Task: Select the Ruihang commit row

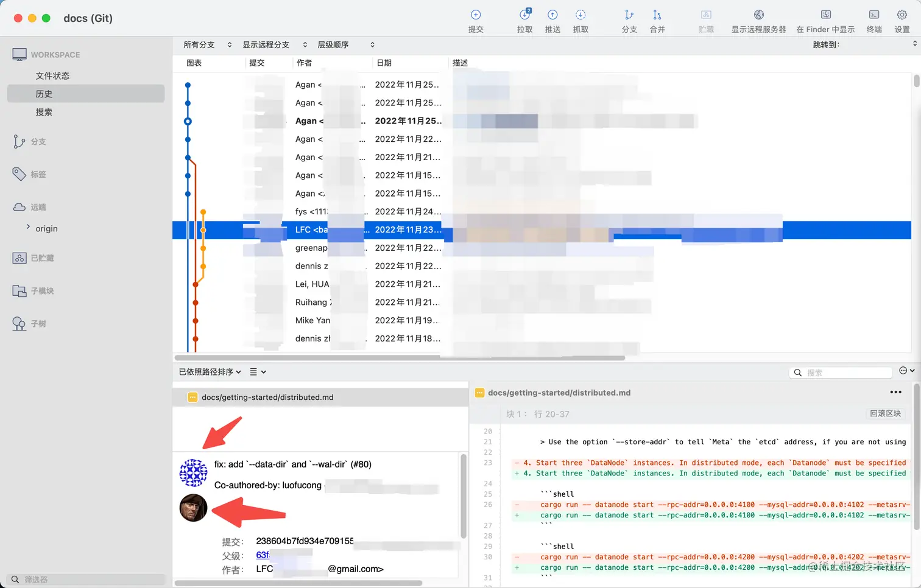Action: 542,303
